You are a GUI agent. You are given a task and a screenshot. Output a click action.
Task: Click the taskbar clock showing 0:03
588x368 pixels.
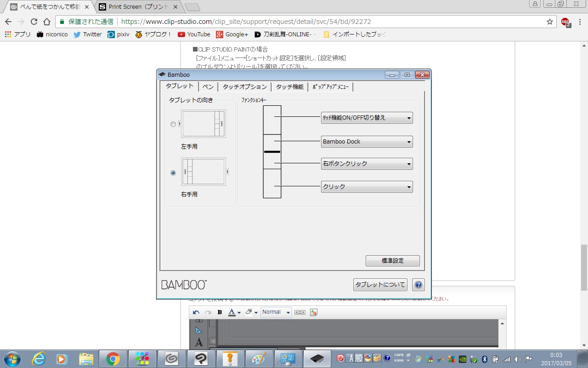tap(556, 359)
